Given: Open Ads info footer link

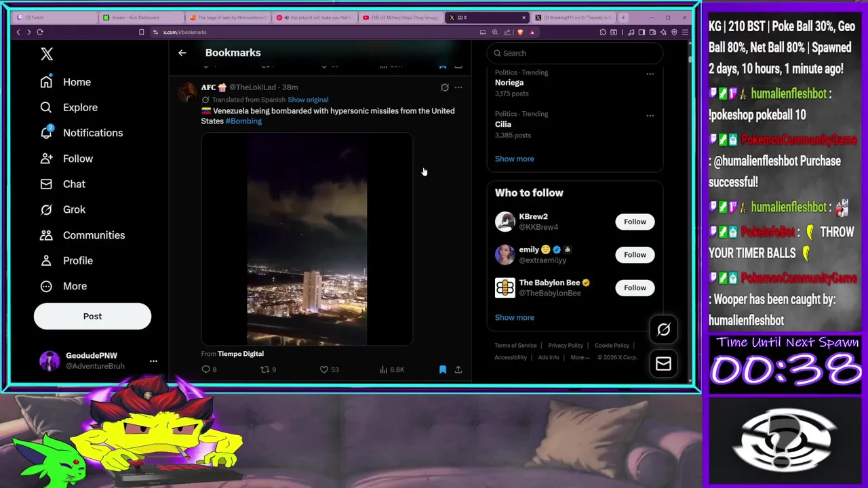Looking at the screenshot, I should pos(549,358).
